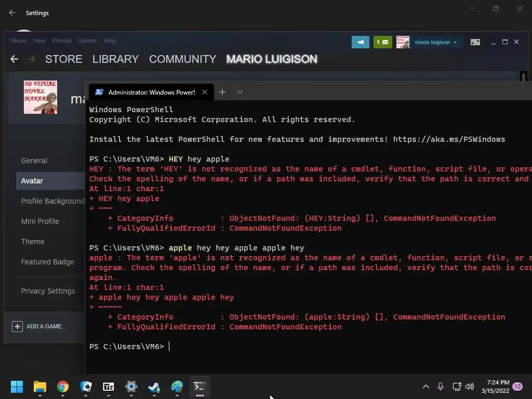Open Steam inbox with 1 message

coord(383,42)
